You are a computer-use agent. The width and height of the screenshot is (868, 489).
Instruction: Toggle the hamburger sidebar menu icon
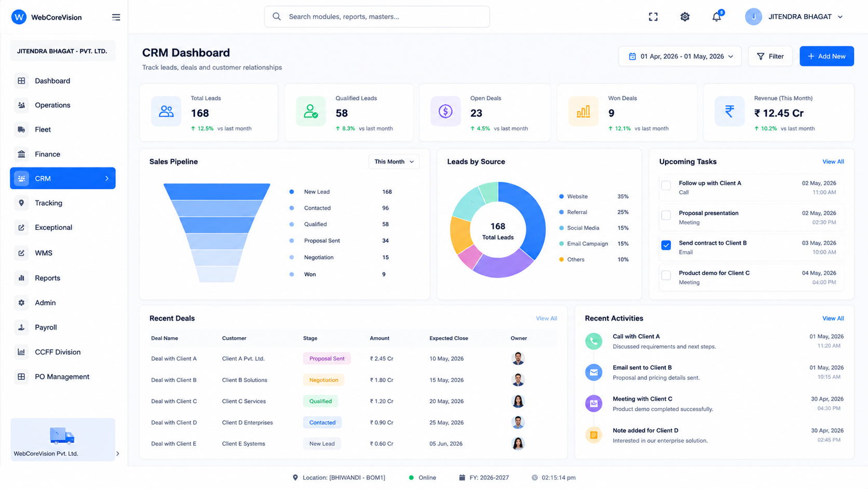[116, 17]
